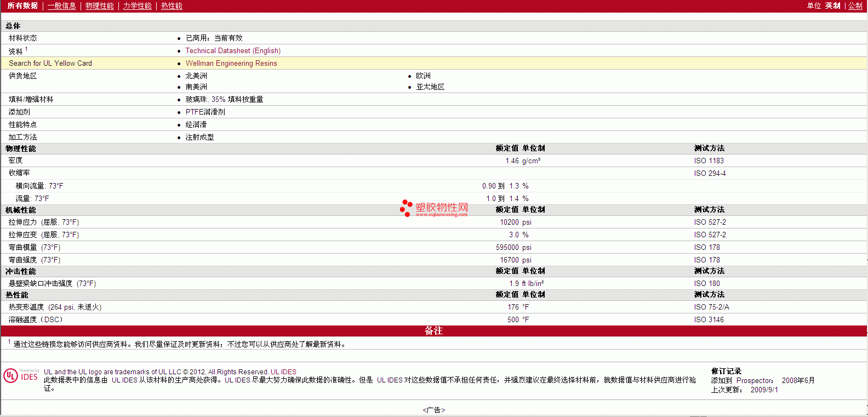Click the 备注 notes header bar
This screenshot has height=417, width=868.
click(x=433, y=330)
